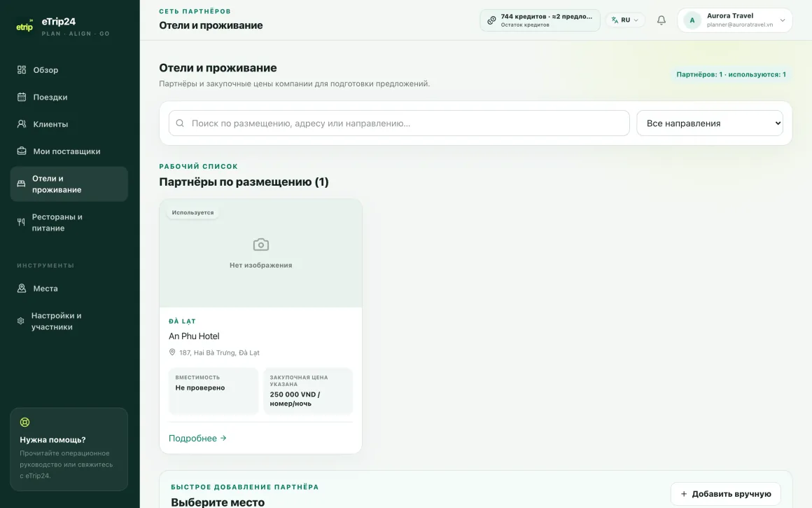
Task: Click the credits coin icon
Action: (x=491, y=20)
